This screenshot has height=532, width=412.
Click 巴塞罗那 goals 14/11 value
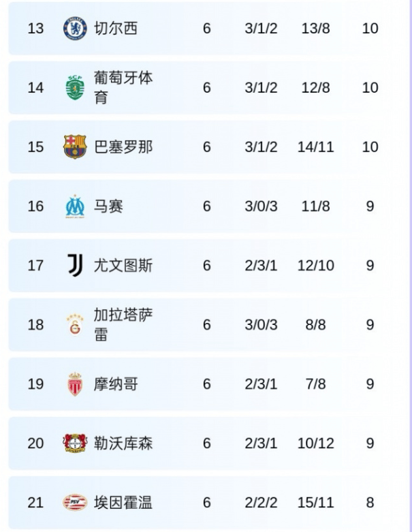click(x=316, y=147)
